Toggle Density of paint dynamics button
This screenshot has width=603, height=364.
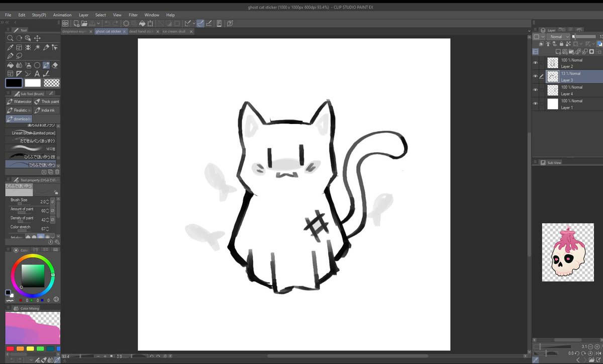[53, 219]
